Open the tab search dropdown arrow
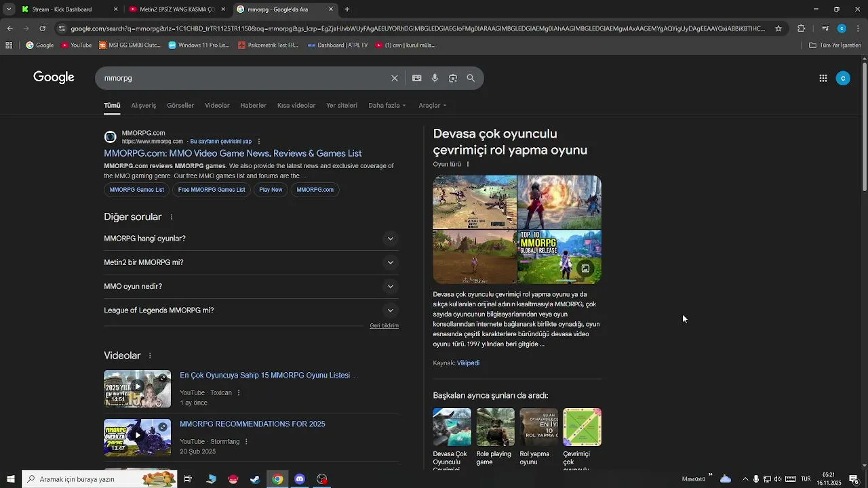 [9, 9]
